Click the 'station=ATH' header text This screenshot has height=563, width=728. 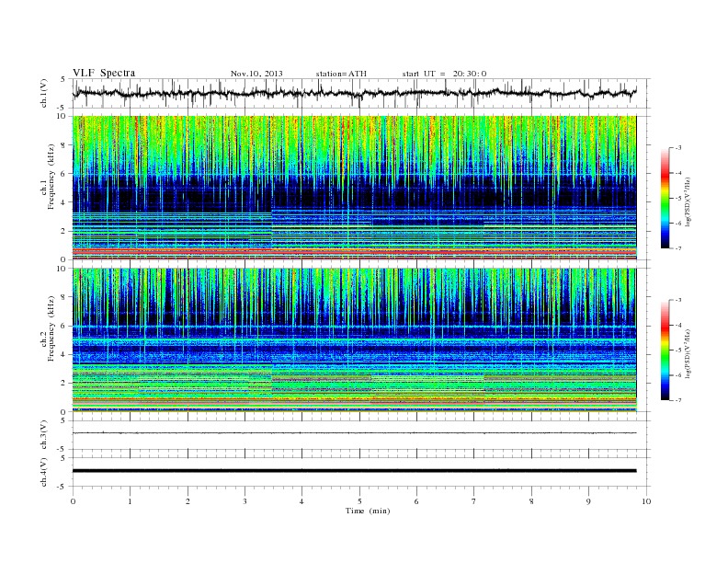coord(341,74)
